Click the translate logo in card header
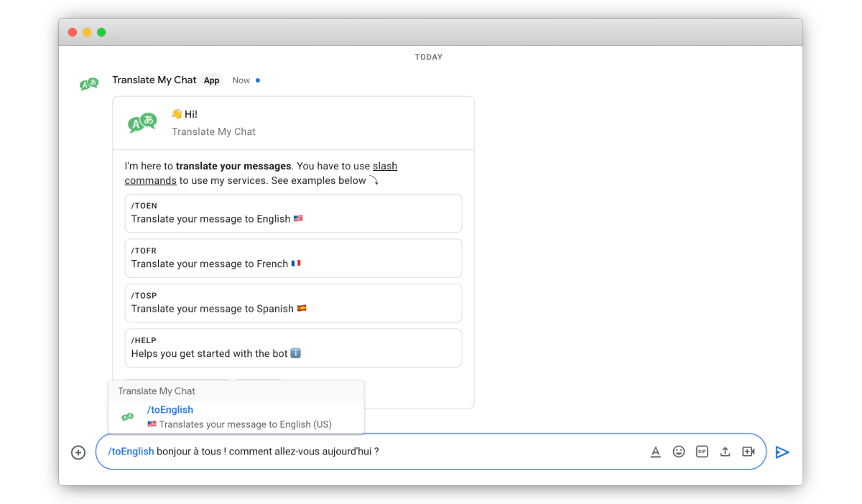This screenshot has width=862, height=504. click(x=142, y=123)
